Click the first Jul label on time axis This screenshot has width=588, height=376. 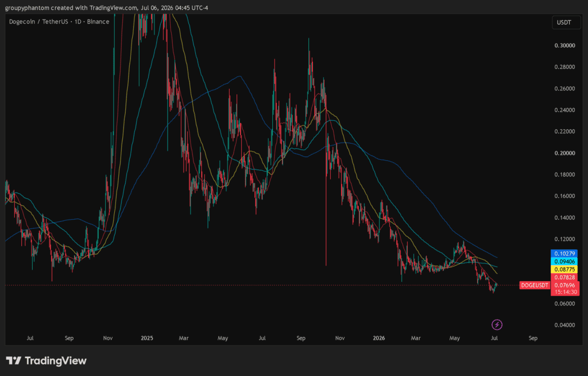point(30,338)
